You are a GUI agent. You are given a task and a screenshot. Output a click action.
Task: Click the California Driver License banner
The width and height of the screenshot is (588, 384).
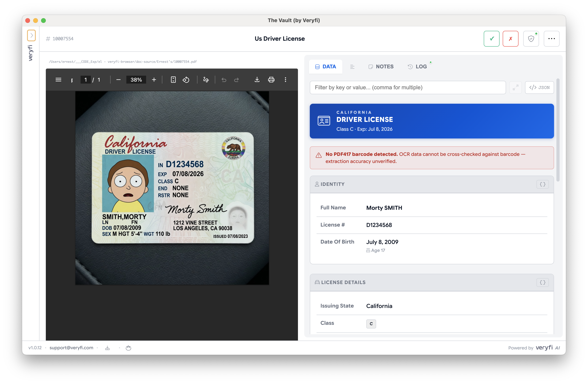[x=432, y=121]
